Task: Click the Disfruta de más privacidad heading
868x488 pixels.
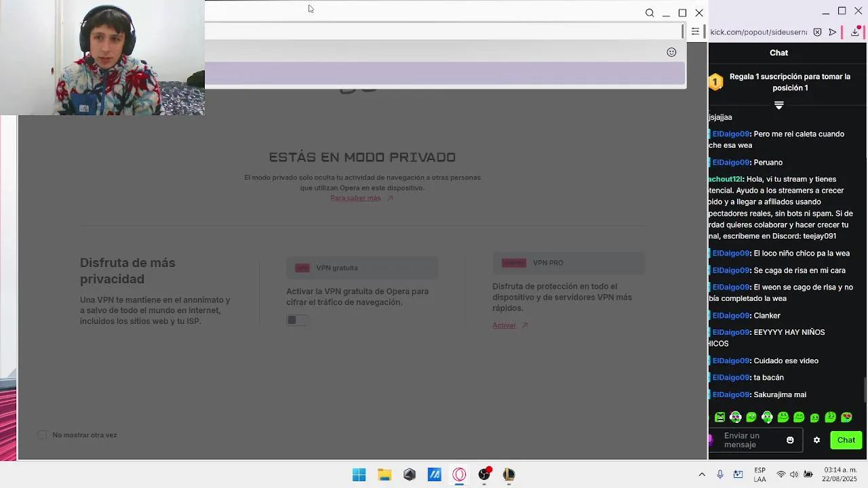Action: (x=127, y=271)
